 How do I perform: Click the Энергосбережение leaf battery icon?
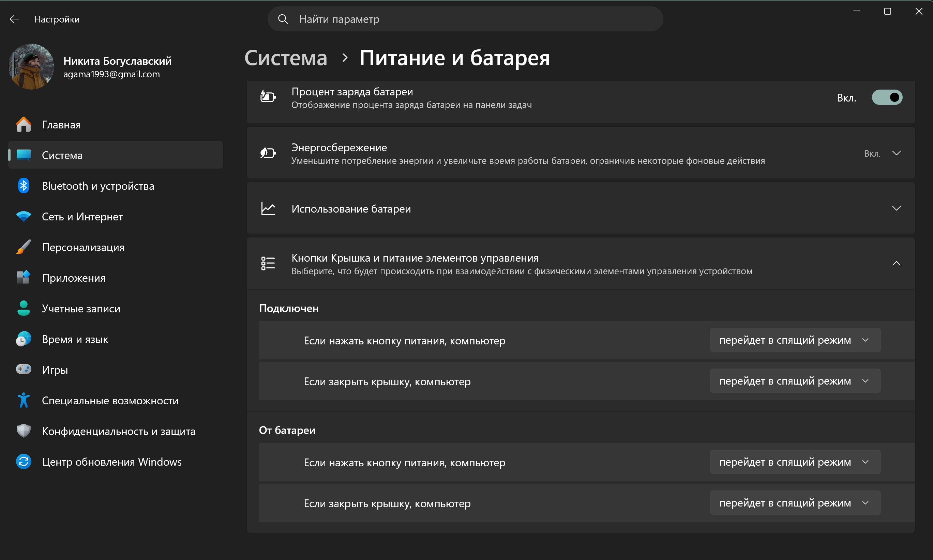click(268, 153)
